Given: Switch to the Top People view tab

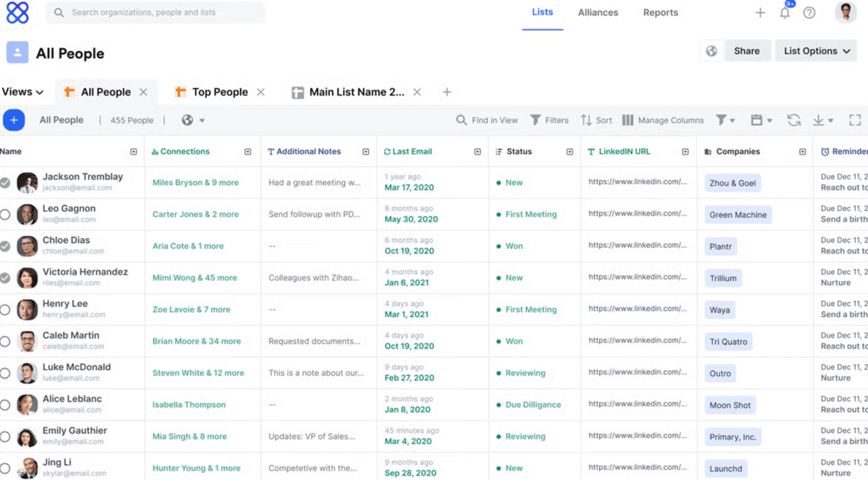Looking at the screenshot, I should tap(219, 92).
